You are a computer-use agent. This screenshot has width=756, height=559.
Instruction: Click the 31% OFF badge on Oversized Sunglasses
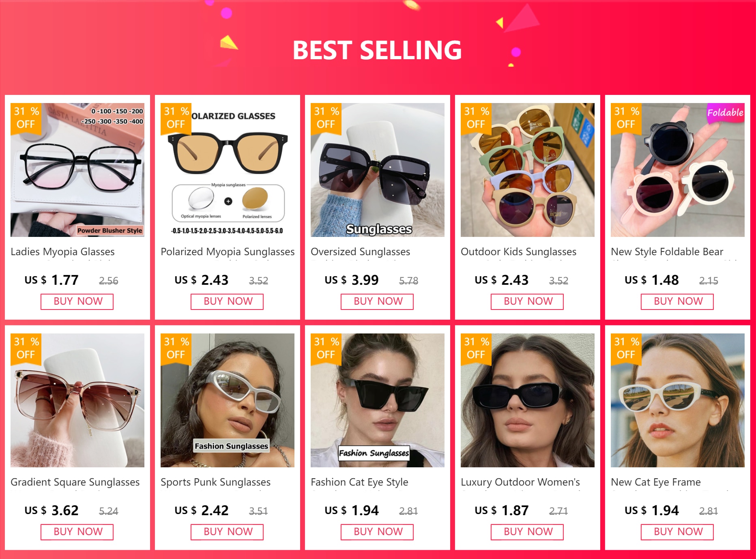coord(326,118)
